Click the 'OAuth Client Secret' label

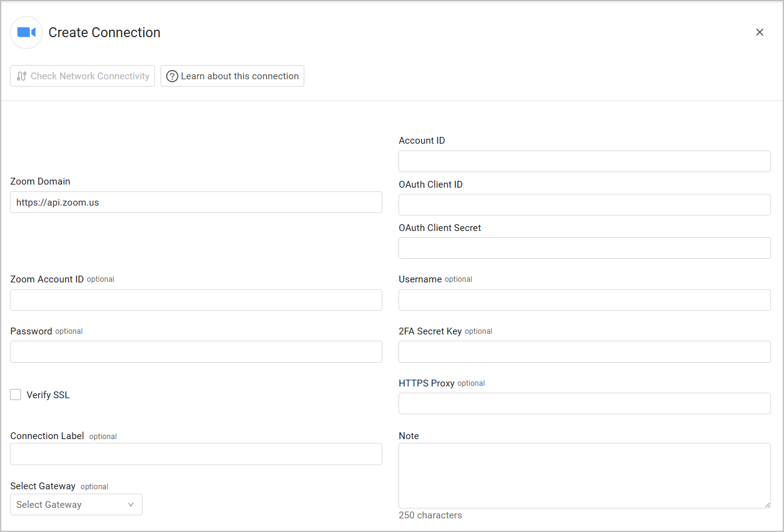(440, 228)
